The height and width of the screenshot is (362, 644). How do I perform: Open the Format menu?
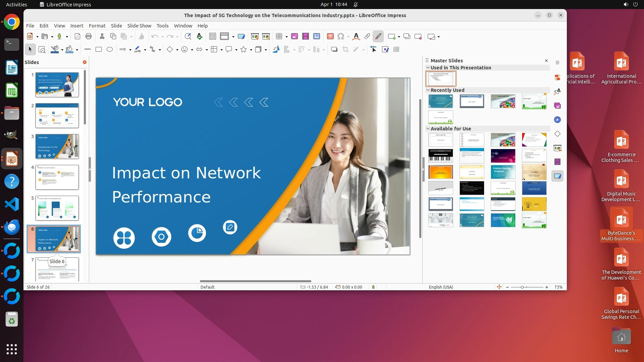[97, 26]
